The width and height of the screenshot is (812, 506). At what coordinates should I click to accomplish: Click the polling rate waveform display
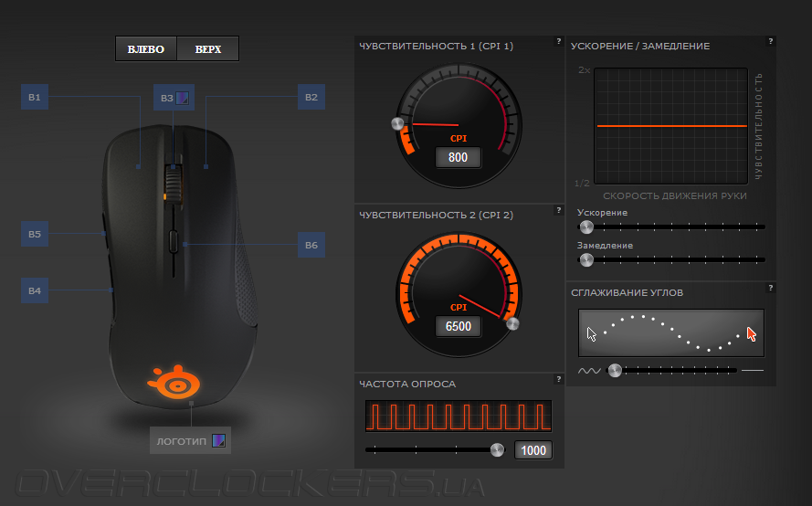tap(459, 416)
